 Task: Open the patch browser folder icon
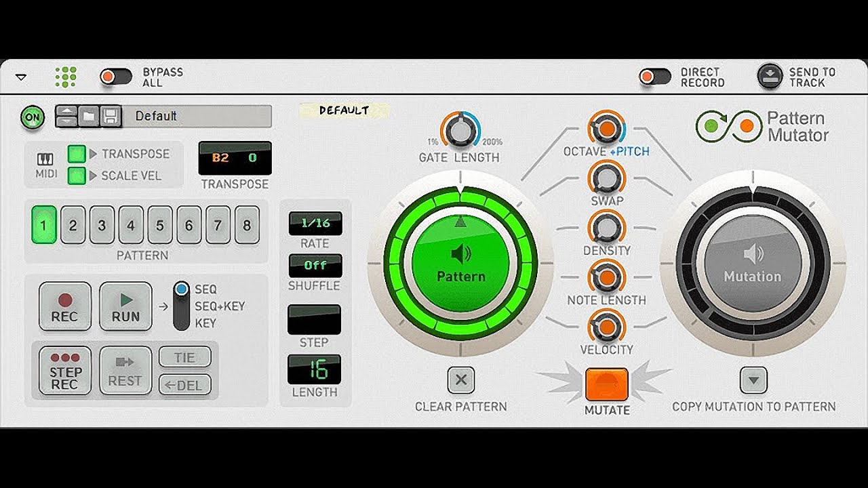coord(88,117)
